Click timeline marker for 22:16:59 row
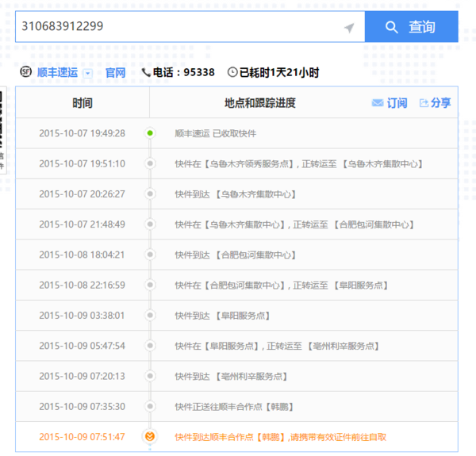Screen dimensions: 476x456 [150, 285]
